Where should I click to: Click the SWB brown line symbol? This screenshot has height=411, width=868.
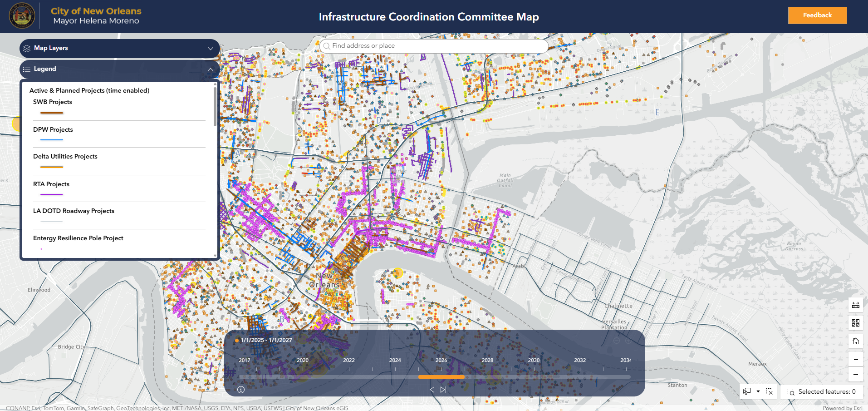(52, 113)
